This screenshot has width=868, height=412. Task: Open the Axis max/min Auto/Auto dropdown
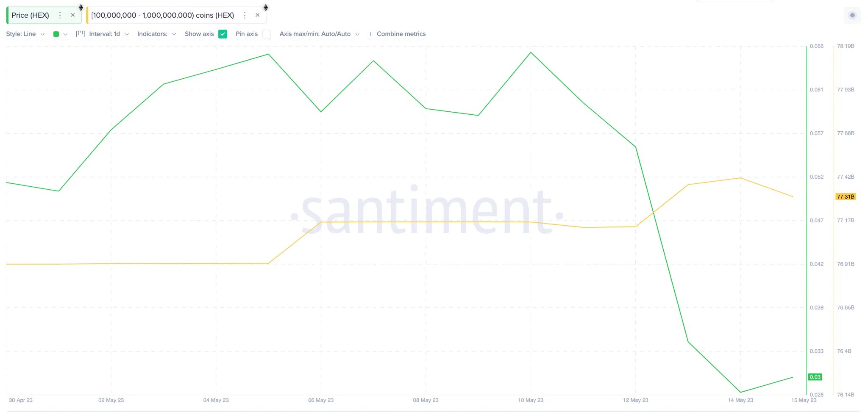pos(320,34)
